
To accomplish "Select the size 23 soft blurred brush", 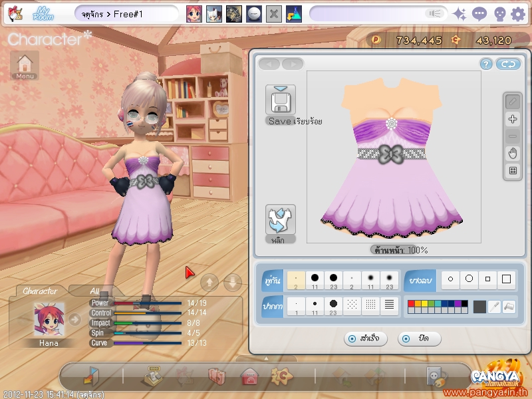I will pos(389,281).
